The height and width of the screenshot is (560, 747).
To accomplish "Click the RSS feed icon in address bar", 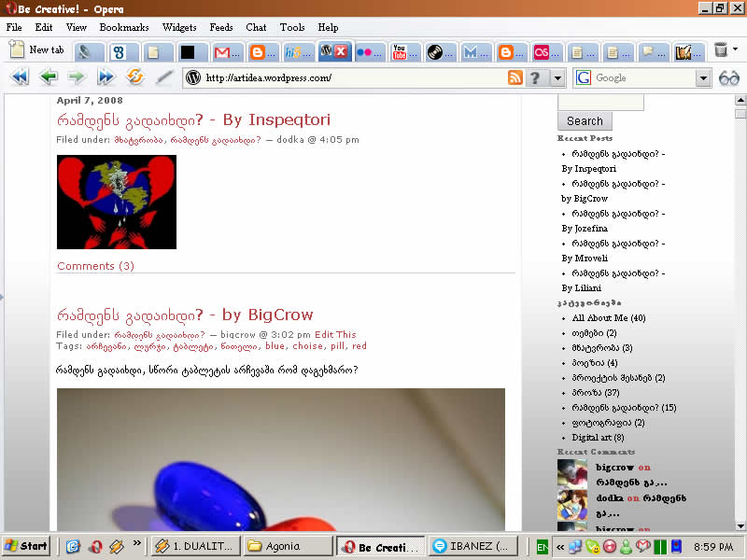I will 515,77.
